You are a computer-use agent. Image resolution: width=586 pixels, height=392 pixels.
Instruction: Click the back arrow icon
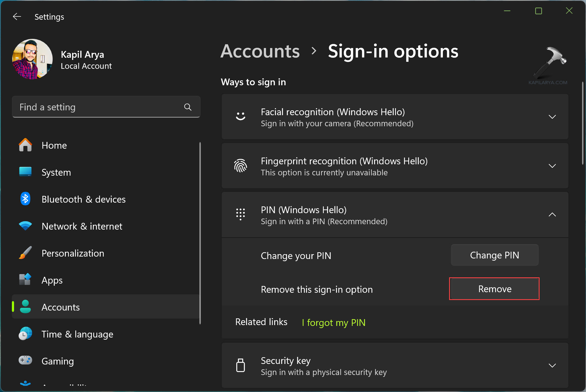pos(17,17)
